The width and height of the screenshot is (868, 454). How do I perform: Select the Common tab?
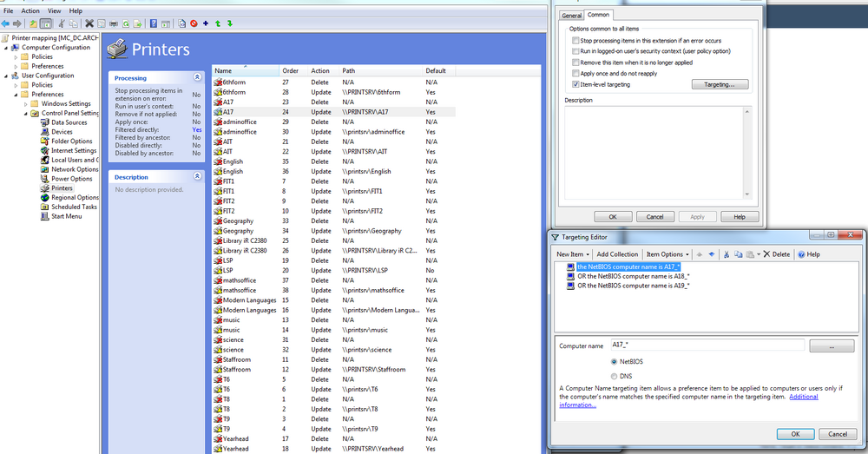click(x=598, y=15)
